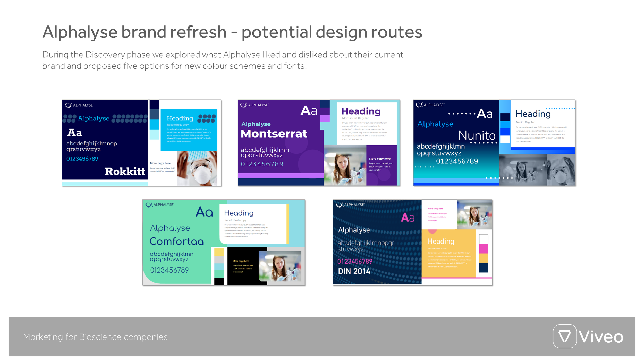Click the yellow swatch on Comfortaa palette

[x=219, y=252]
